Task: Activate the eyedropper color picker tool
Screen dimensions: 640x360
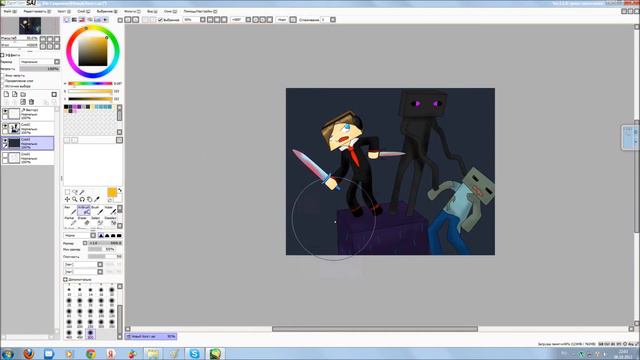Action: [97, 199]
